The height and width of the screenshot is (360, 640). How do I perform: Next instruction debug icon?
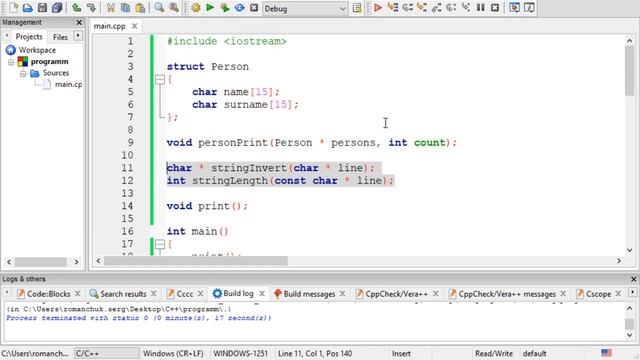(x=451, y=7)
